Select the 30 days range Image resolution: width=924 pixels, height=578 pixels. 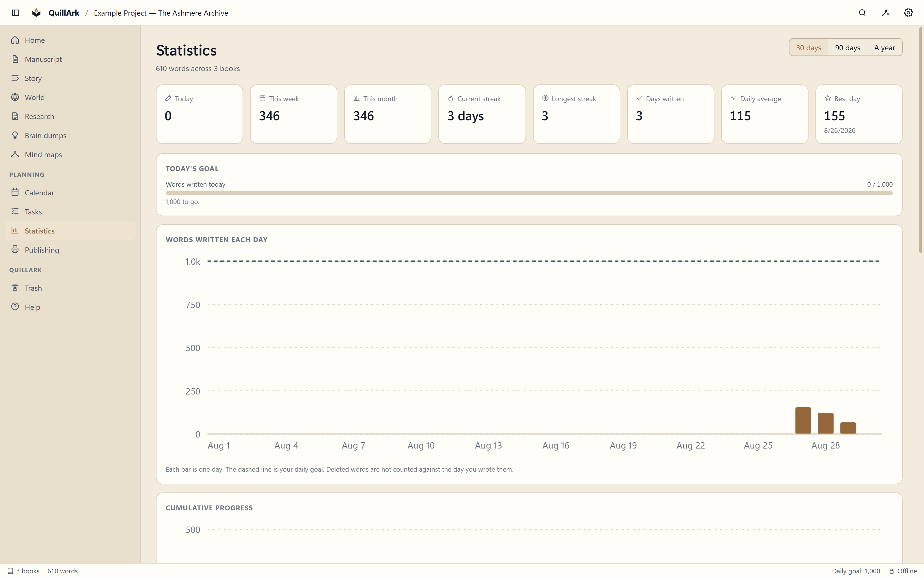coord(808,47)
